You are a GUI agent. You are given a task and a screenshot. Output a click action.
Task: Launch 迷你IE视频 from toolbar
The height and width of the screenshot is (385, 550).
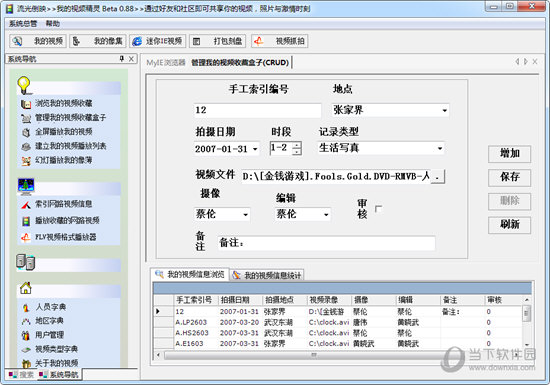pyautogui.click(x=157, y=41)
